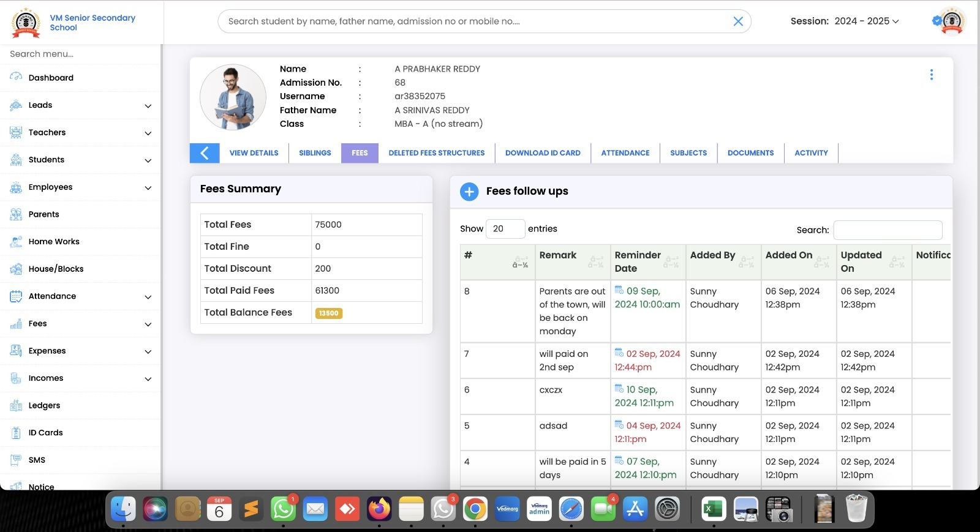Viewport: 980px width, 532px height.
Task: Click the Home Works sidebar icon
Action: pos(16,242)
